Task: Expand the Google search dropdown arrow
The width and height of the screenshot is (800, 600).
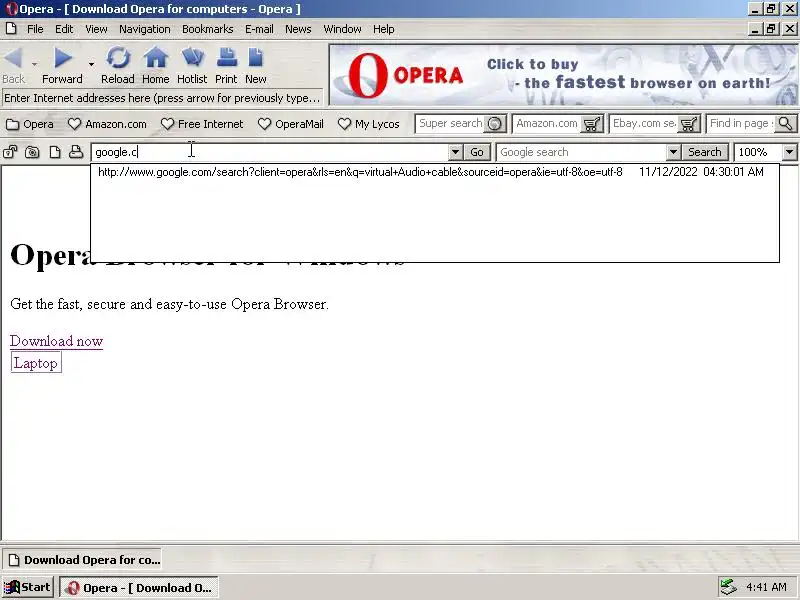Action: coord(673,152)
